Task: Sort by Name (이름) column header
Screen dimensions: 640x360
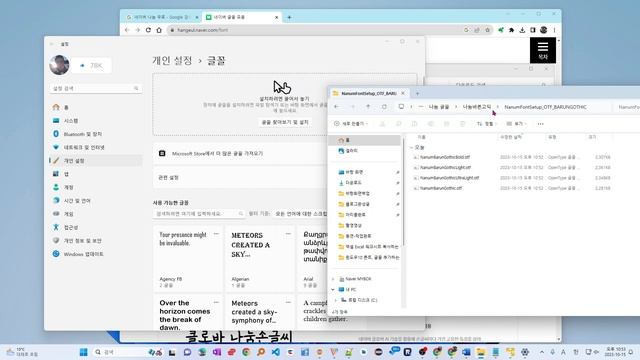Action: [422, 137]
